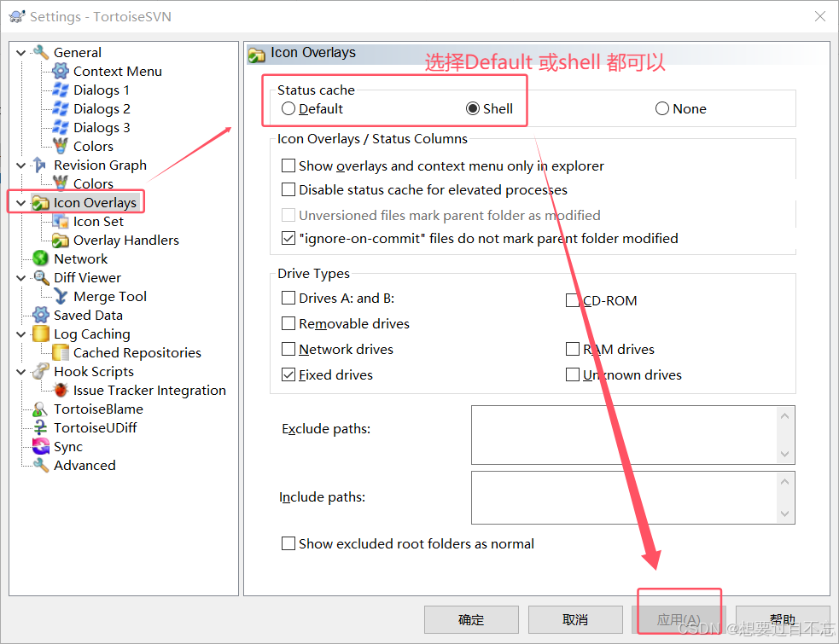Click the Advanced wrench icon
Screen dimensions: 839x644
(41, 466)
